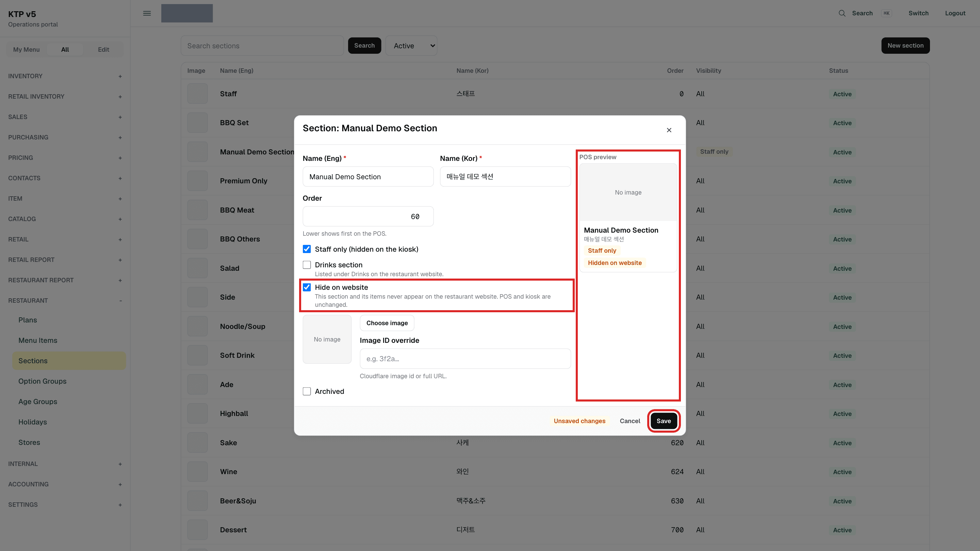Screen dimensions: 980x551
Task: Collapse the RESTAURANT sidebar group
Action: click(65, 300)
